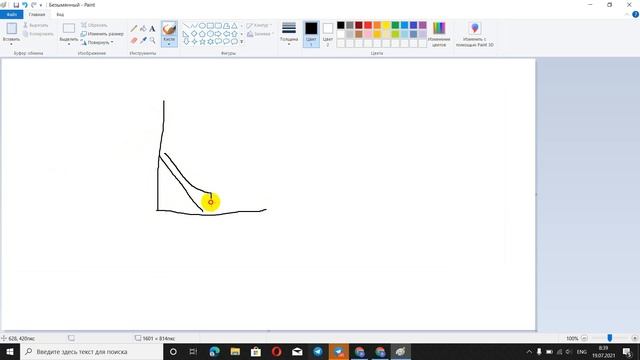Select the Text tool (A)

click(152, 29)
